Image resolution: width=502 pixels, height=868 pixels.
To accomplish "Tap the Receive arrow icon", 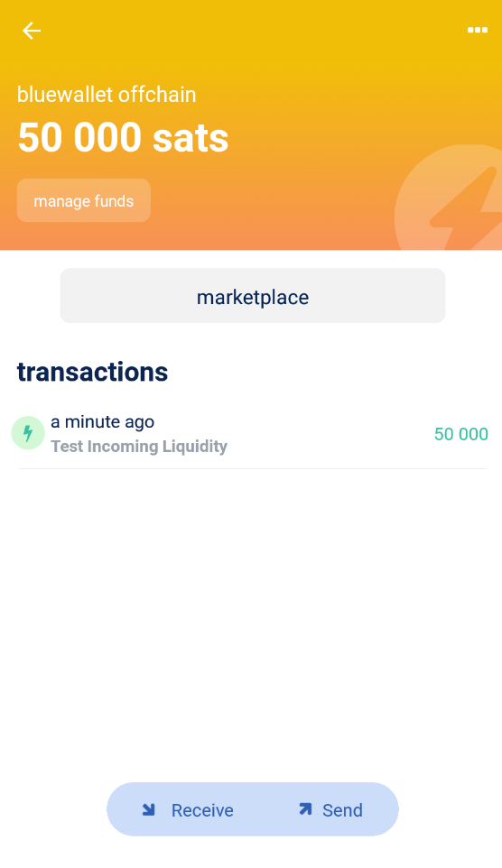I will [148, 810].
